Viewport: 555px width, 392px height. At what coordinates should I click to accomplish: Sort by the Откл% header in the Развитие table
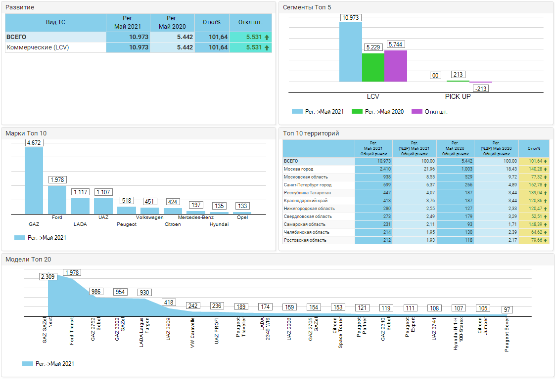coord(212,23)
